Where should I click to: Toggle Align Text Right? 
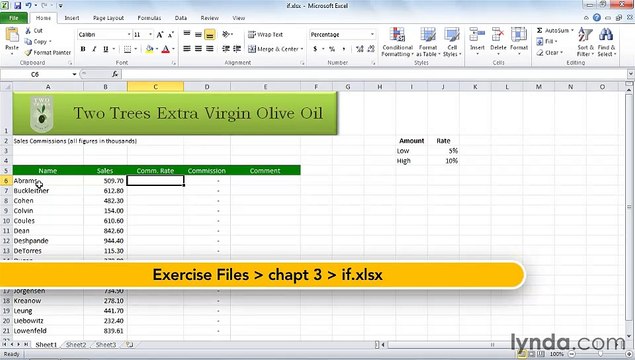point(209,49)
